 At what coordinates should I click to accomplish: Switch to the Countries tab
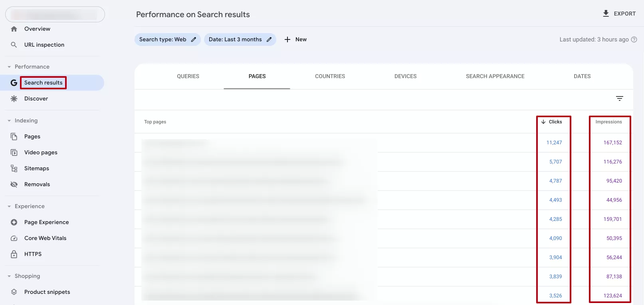coord(330,76)
